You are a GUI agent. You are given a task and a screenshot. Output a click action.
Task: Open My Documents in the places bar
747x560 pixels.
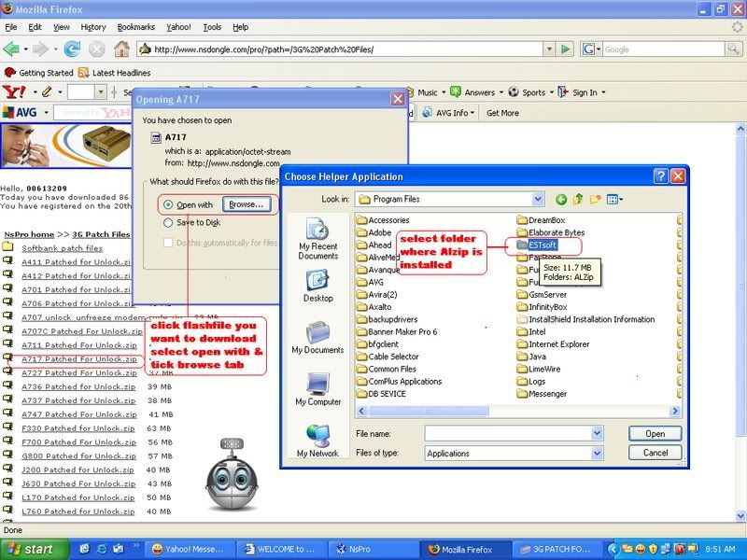[x=317, y=337]
